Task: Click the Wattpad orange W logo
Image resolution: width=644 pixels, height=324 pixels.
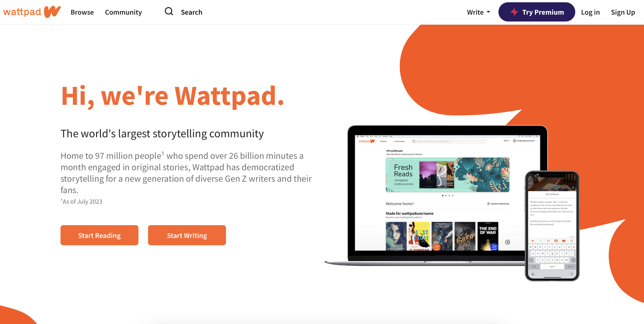Action: [52, 12]
